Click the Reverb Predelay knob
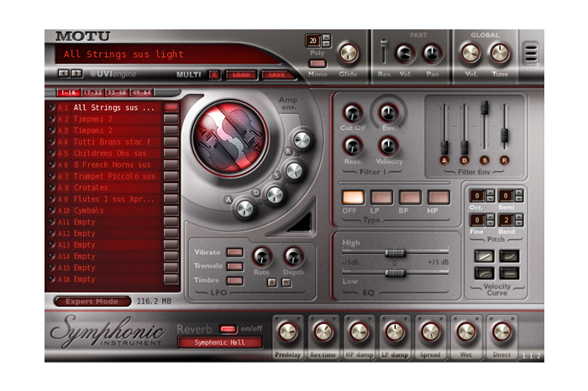The image size is (588, 391). pyautogui.click(x=287, y=332)
